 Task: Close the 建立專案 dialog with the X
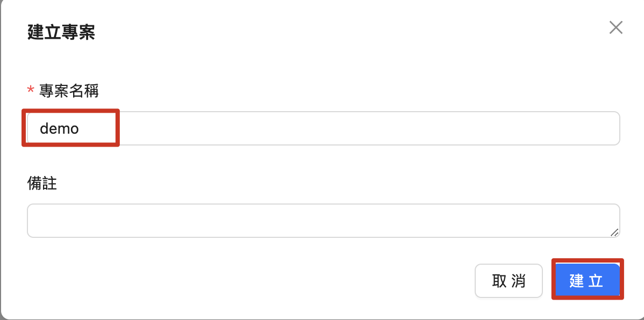coord(616,28)
